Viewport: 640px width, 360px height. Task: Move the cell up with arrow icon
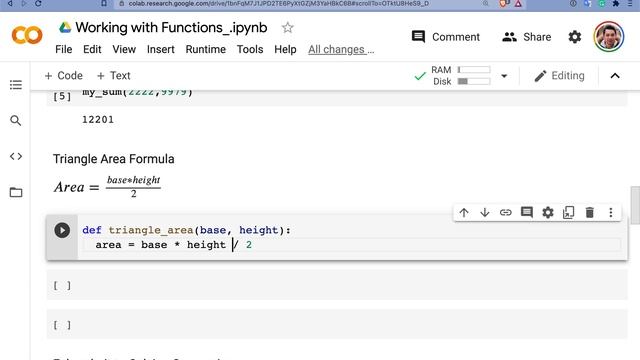pyautogui.click(x=464, y=213)
